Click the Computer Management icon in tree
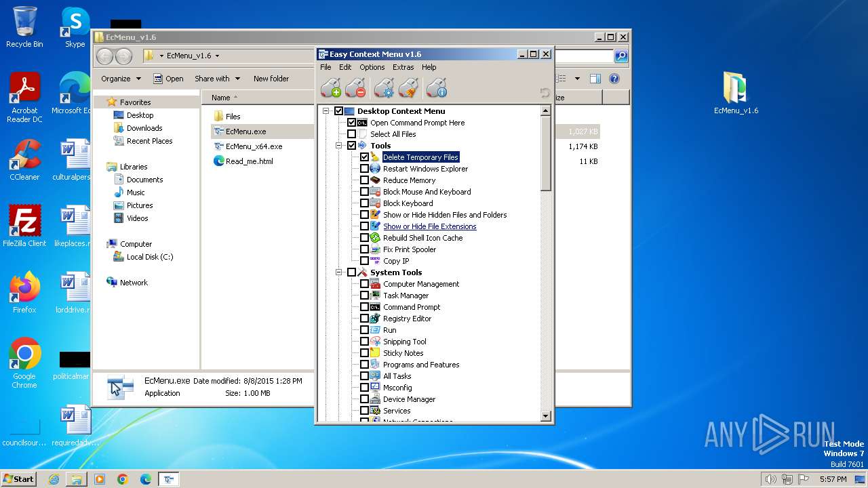This screenshot has height=488, width=868. pyautogui.click(x=375, y=284)
